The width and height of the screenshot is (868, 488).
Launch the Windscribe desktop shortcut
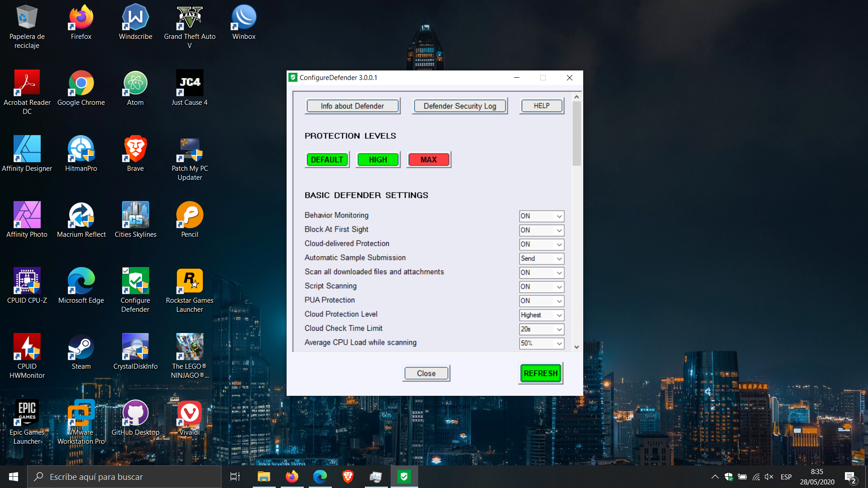[135, 17]
